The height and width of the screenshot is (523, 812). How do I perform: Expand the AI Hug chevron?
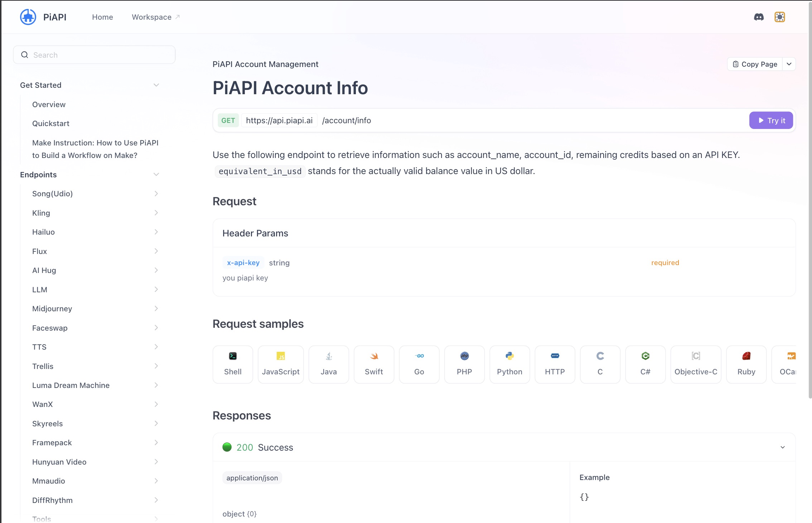[x=156, y=270]
